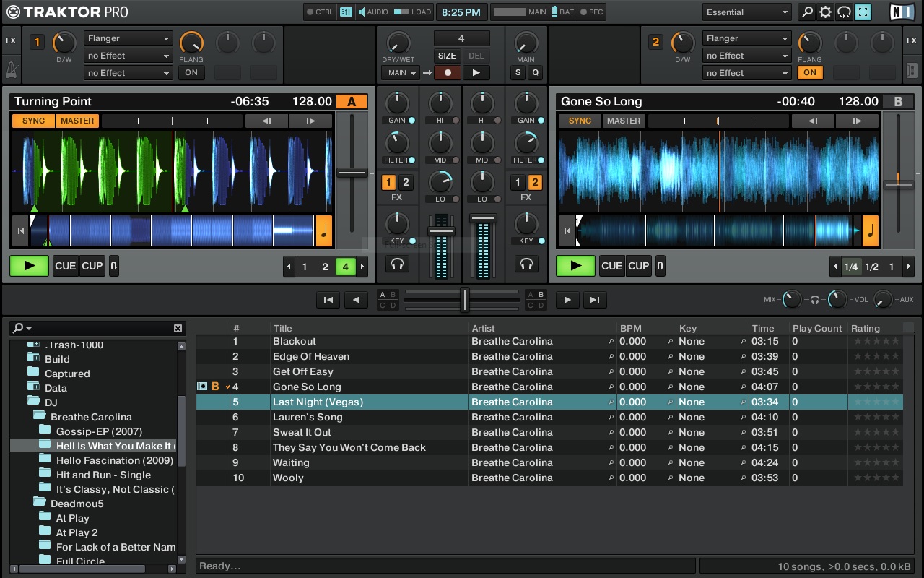Sort tracks by Play Count column header
This screenshot has height=578, width=924.
817,328
